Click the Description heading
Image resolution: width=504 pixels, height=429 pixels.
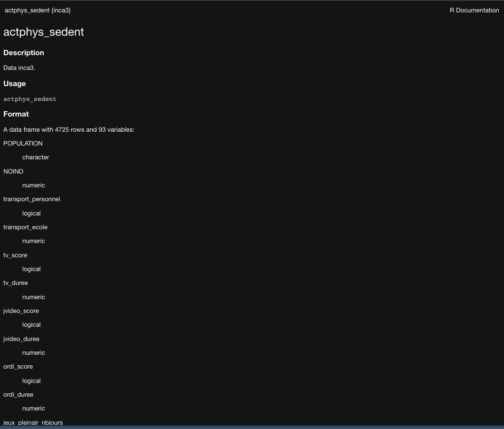pyautogui.click(x=23, y=52)
